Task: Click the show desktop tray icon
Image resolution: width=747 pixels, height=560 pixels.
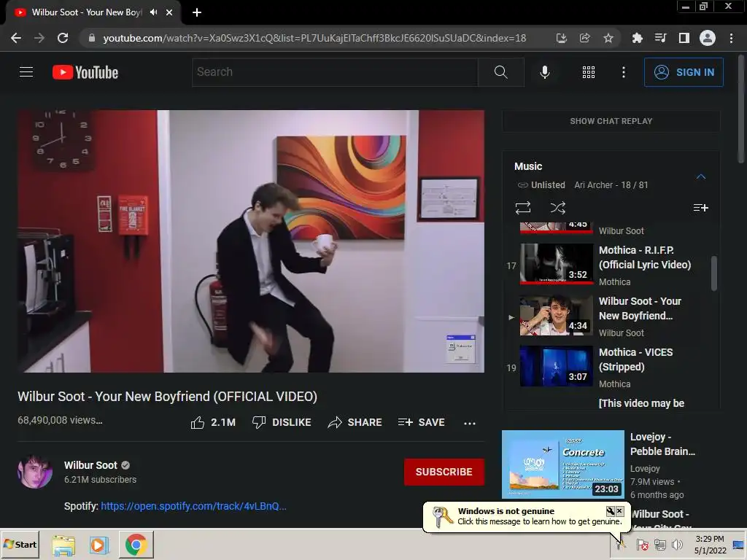Action: [739, 544]
